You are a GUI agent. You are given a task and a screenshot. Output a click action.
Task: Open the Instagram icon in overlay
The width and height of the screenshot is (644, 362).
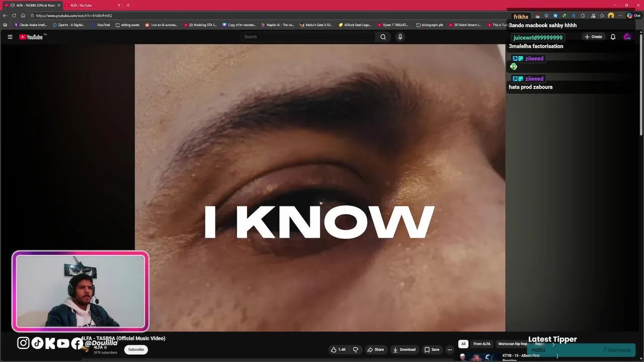(23, 343)
